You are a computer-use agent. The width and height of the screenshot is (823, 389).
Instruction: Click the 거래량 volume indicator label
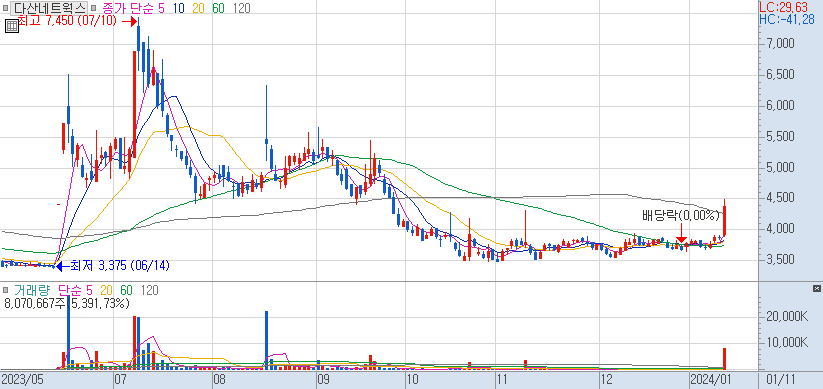coord(32,290)
